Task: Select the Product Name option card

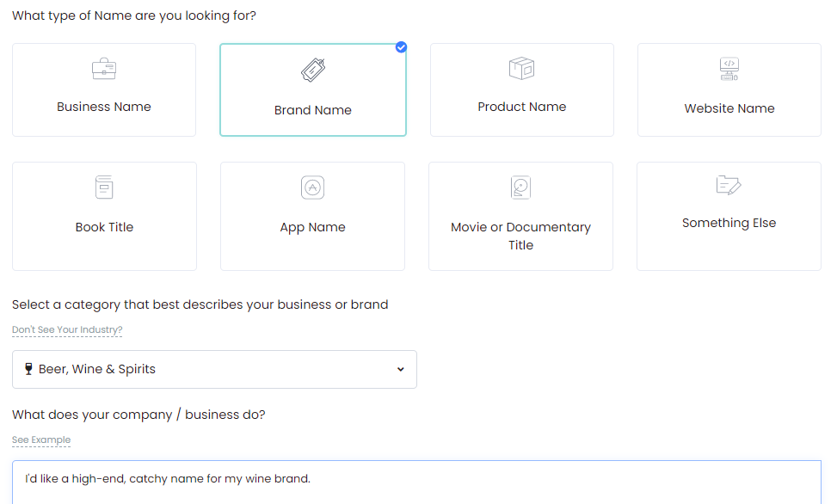Action: (522, 89)
